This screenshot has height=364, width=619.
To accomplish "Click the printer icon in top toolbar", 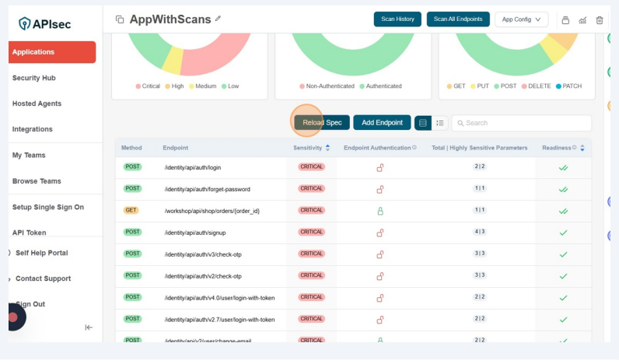I will click(565, 19).
